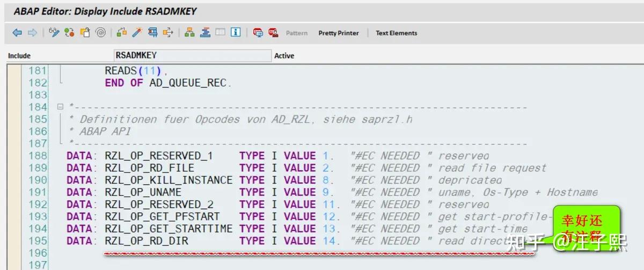The image size is (644, 270).
Task: Click line number 195 in gutter
Action: (38, 241)
